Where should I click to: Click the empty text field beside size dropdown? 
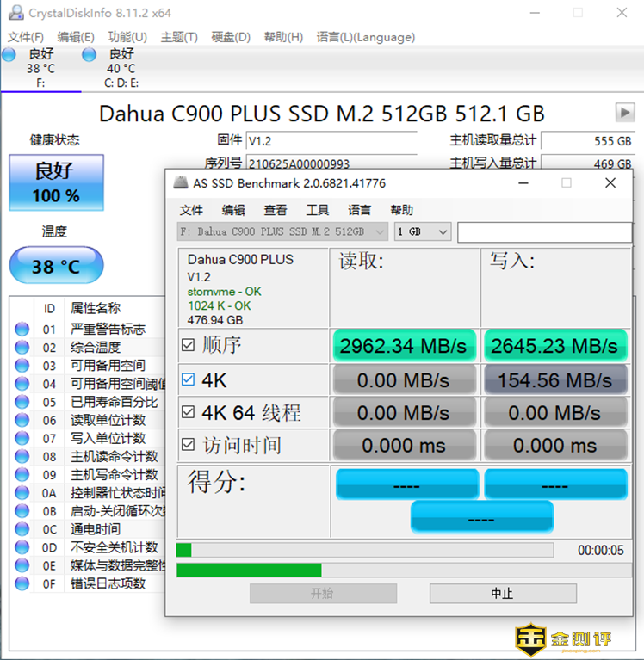coord(543,231)
